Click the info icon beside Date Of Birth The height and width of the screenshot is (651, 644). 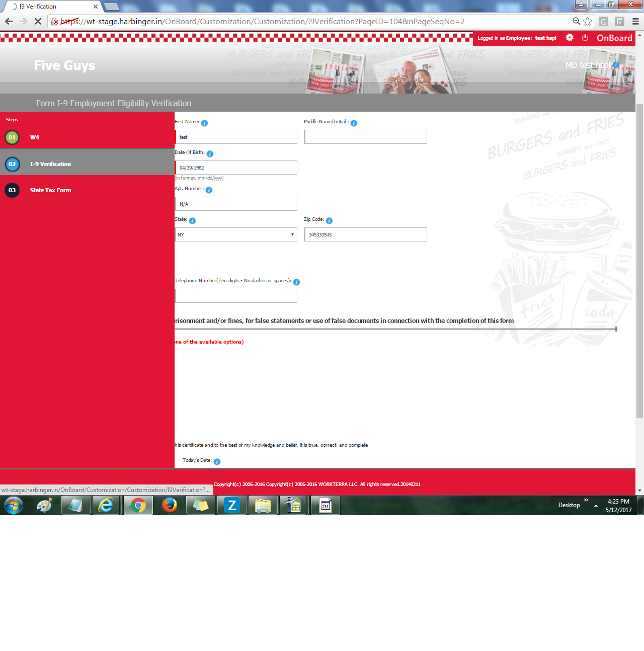click(210, 153)
